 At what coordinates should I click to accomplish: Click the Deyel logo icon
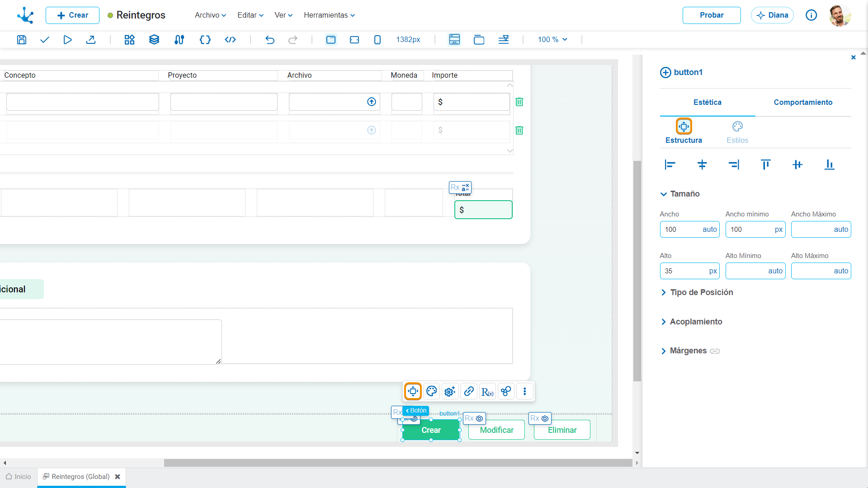25,15
